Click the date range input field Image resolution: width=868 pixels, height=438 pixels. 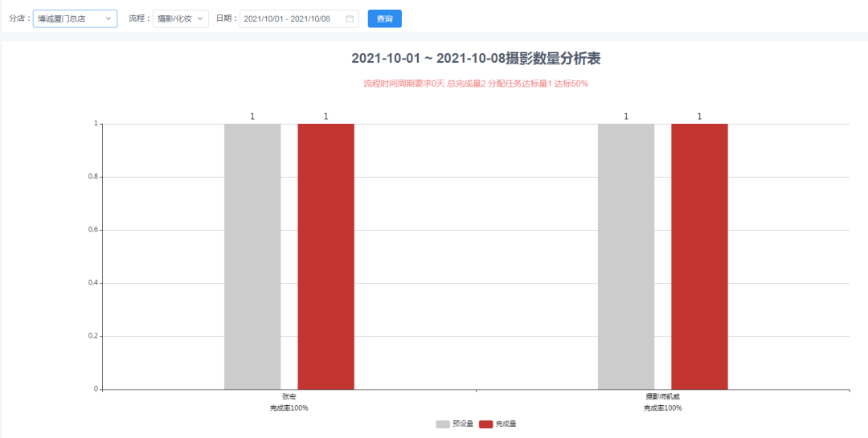click(x=299, y=18)
